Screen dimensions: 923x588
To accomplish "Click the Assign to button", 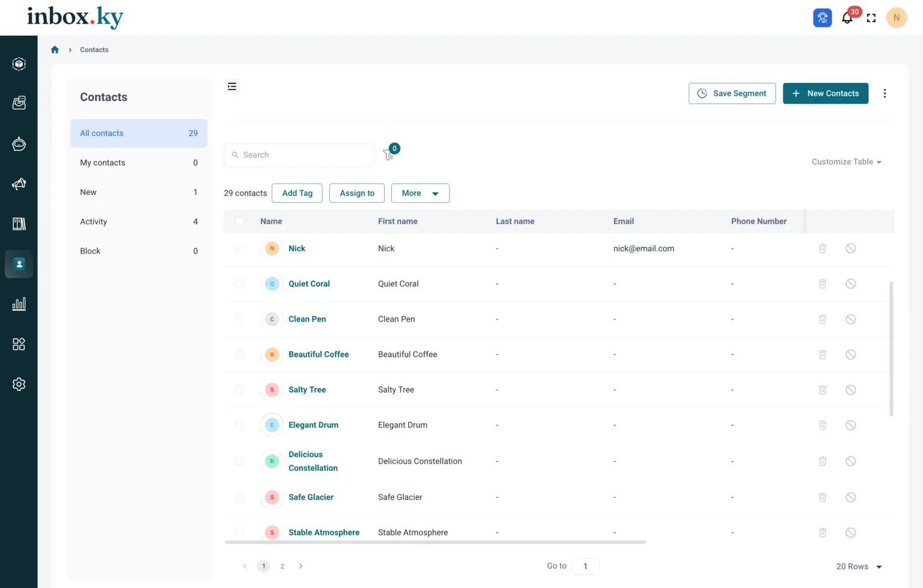I will (x=357, y=193).
